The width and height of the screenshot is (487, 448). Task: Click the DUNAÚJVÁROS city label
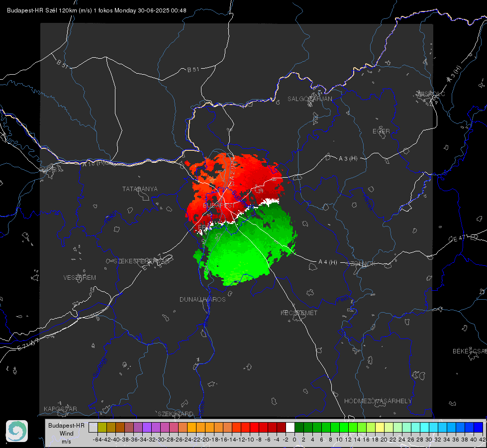(x=202, y=299)
